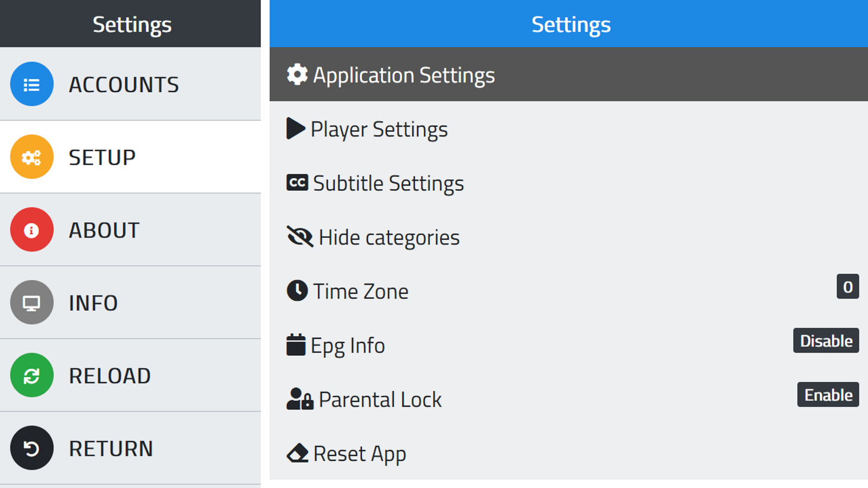Click the Time Zone clock icon

click(x=297, y=291)
